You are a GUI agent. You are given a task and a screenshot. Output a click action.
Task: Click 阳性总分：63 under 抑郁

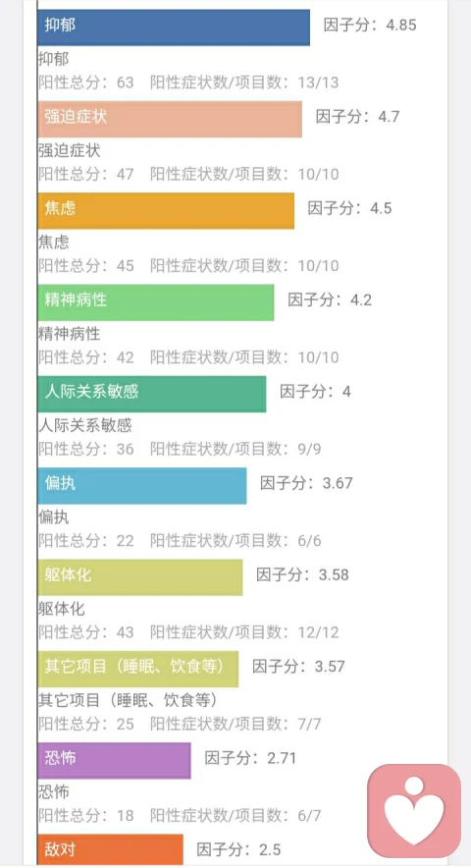click(86, 82)
